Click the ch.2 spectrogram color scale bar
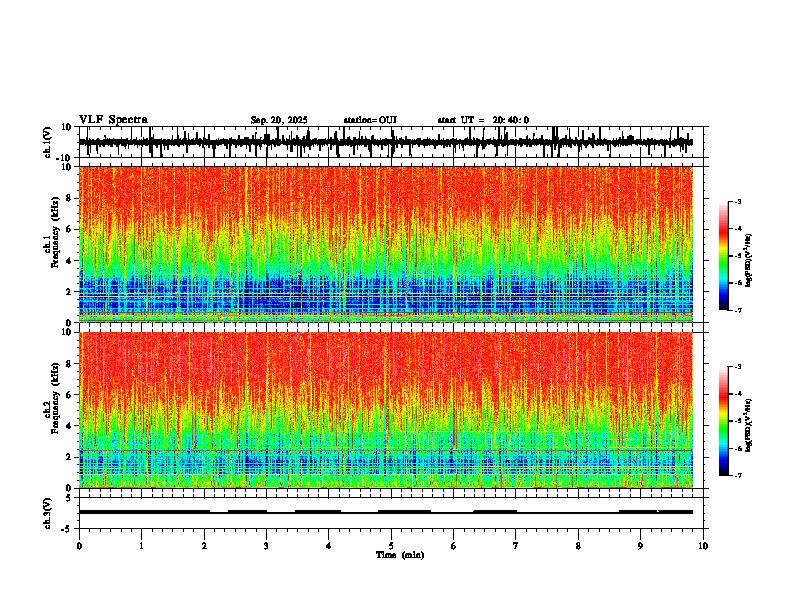 (724, 421)
